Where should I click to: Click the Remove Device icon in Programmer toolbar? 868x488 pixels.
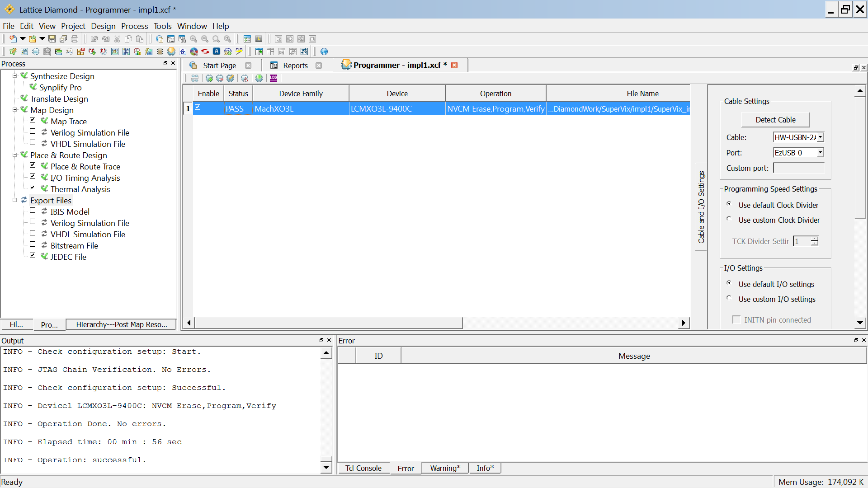point(220,78)
